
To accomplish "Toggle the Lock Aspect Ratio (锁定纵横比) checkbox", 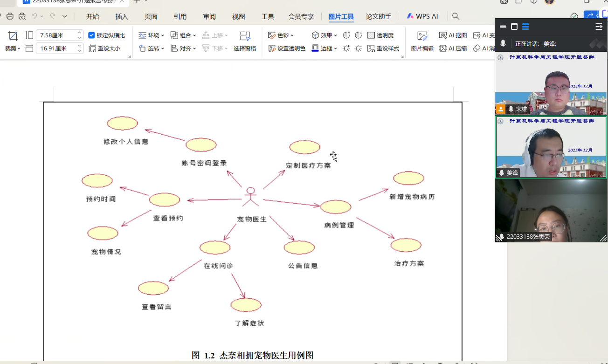I will tap(92, 35).
